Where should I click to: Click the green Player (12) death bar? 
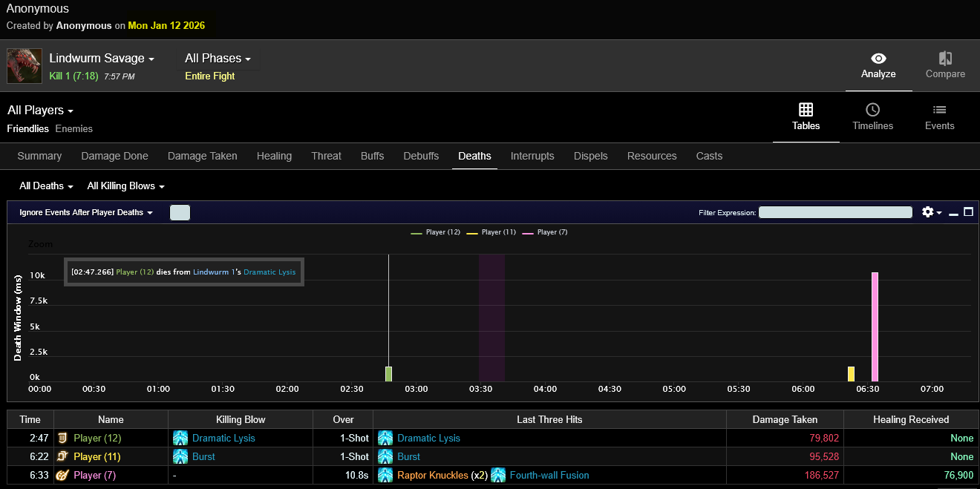[x=388, y=374]
